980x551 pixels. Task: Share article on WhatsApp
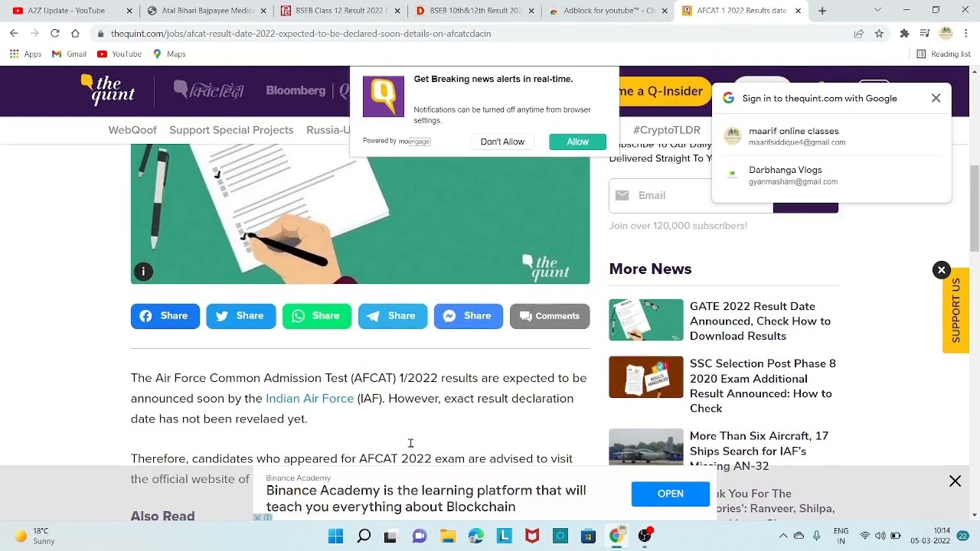[x=317, y=316]
